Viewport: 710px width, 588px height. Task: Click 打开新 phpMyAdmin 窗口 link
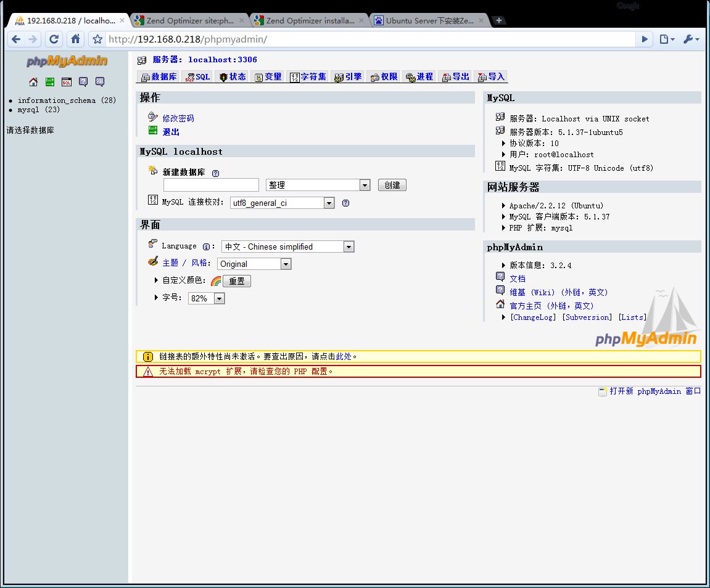tap(655, 391)
